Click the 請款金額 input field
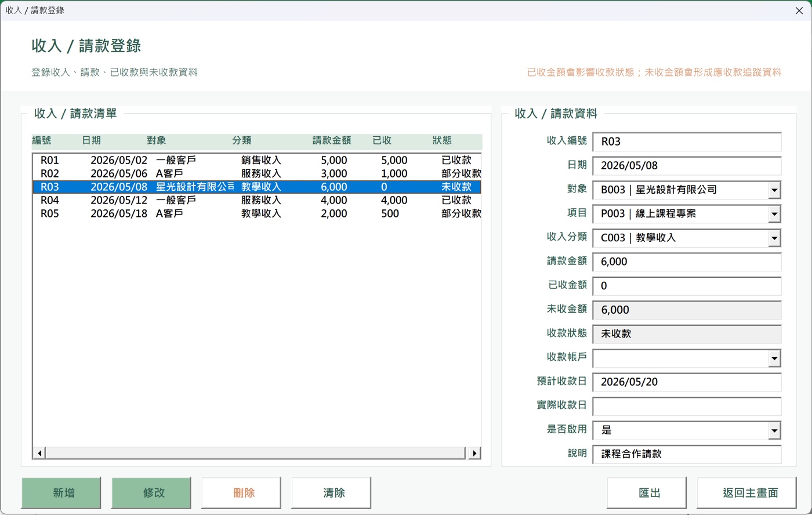 point(687,262)
